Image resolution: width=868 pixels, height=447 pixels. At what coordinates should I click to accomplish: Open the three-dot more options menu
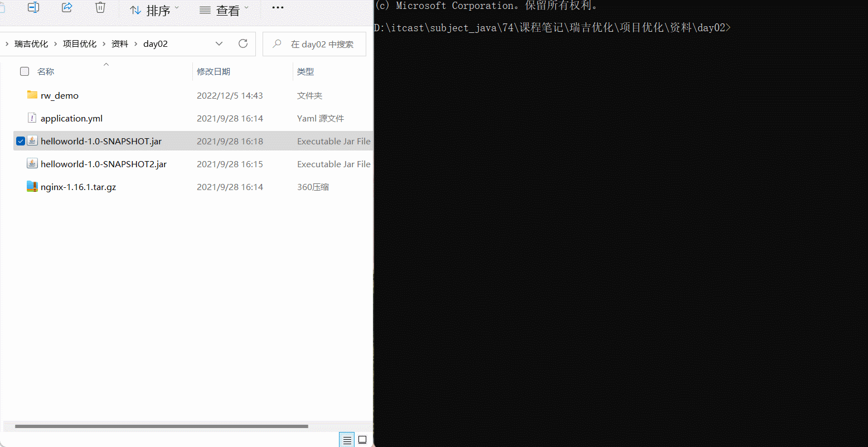point(278,8)
